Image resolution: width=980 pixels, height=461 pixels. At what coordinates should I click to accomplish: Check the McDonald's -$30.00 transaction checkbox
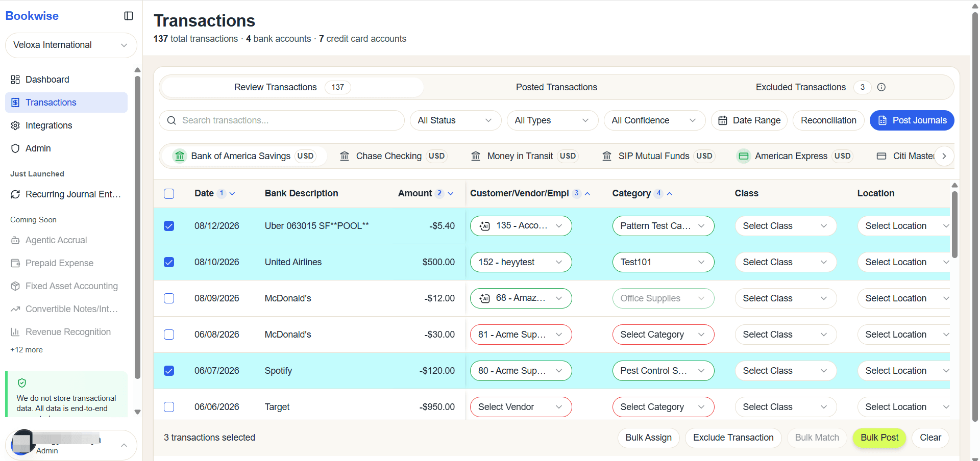(169, 335)
